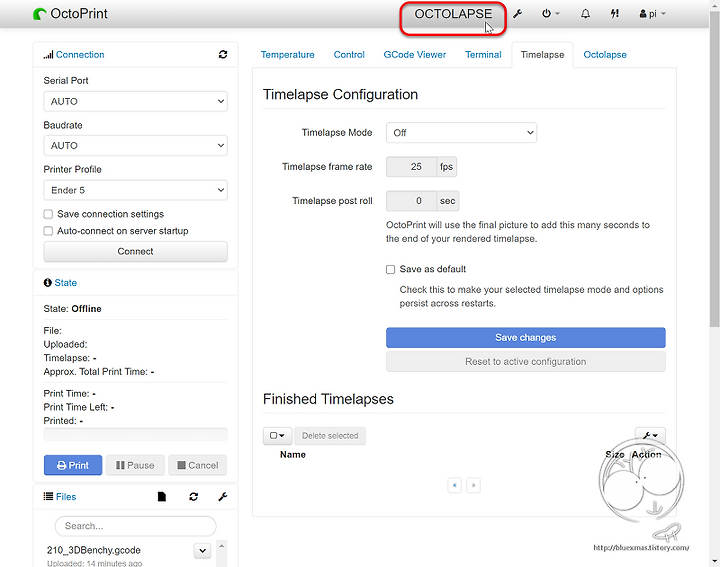Refresh the serial connection options
Image resolution: width=720 pixels, height=567 pixels.
[223, 54]
